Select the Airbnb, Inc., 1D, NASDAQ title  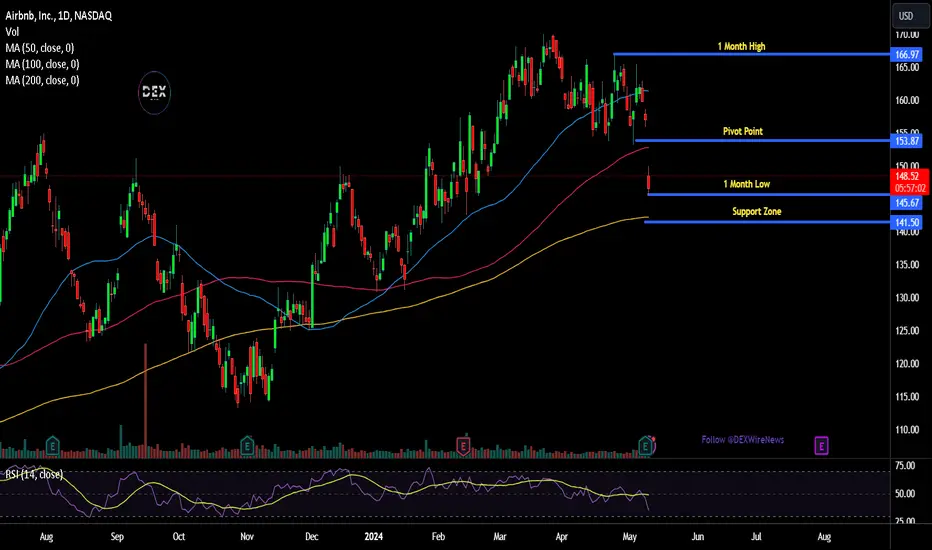pyautogui.click(x=58, y=16)
